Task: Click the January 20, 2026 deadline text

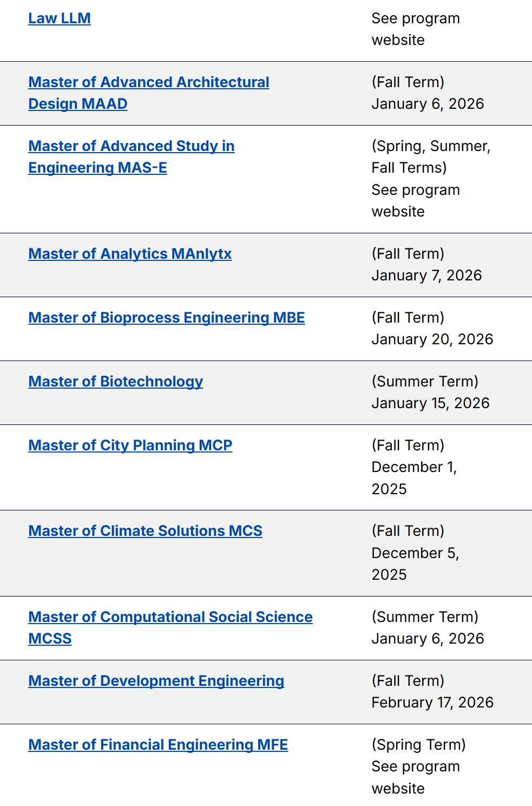Action: 432,339
